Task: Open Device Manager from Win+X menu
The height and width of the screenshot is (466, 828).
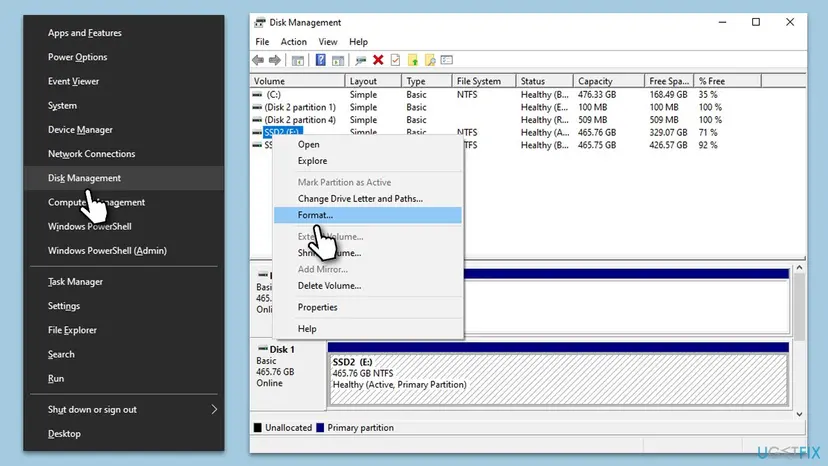Action: 124,130
